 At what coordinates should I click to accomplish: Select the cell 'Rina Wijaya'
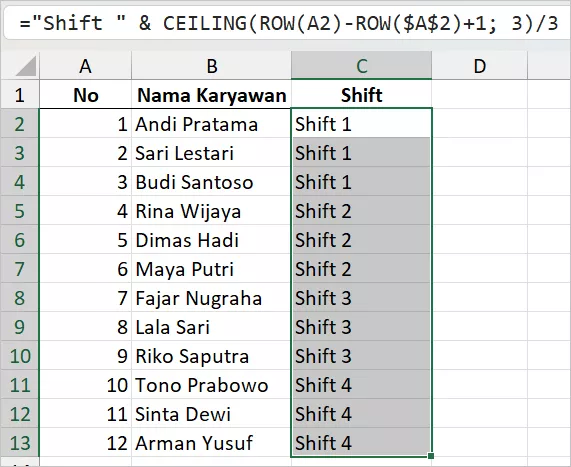[x=211, y=211]
